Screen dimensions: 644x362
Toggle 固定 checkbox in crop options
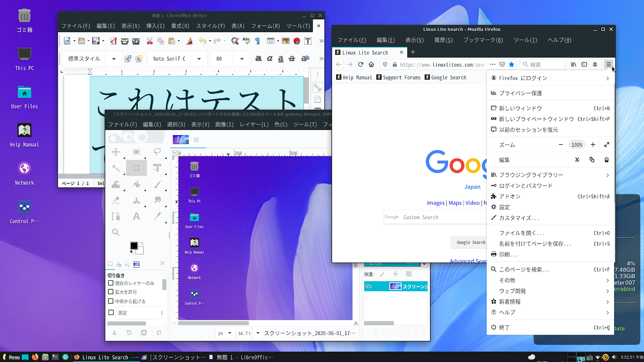tap(111, 313)
